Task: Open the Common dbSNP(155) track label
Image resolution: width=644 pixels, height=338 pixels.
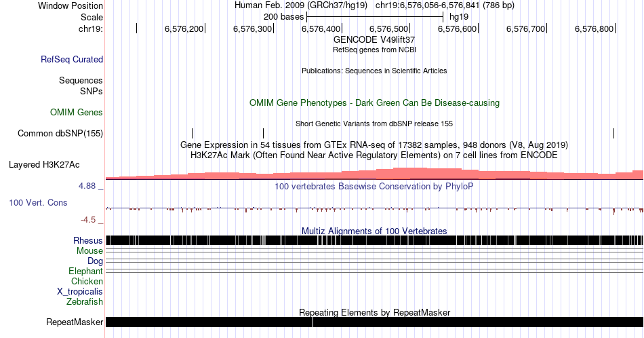Action: pyautogui.click(x=60, y=133)
